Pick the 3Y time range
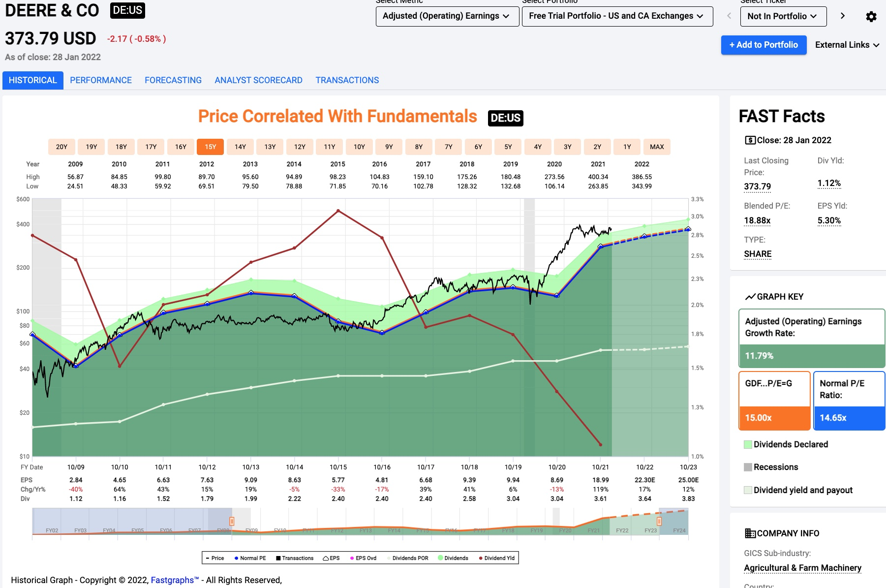 [568, 147]
